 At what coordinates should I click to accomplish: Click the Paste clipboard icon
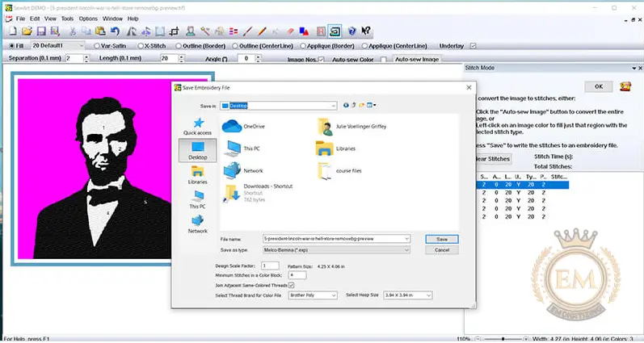pos(100,31)
